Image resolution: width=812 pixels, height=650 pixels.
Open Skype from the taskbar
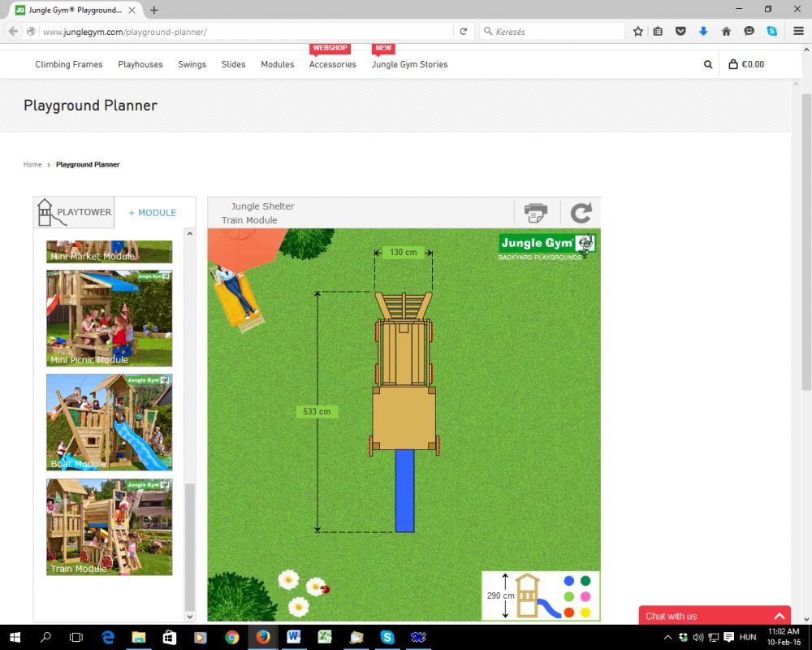pyautogui.click(x=387, y=637)
